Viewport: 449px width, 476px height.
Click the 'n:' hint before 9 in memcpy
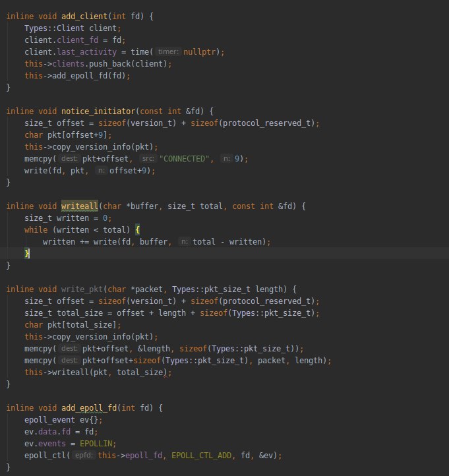coord(227,158)
